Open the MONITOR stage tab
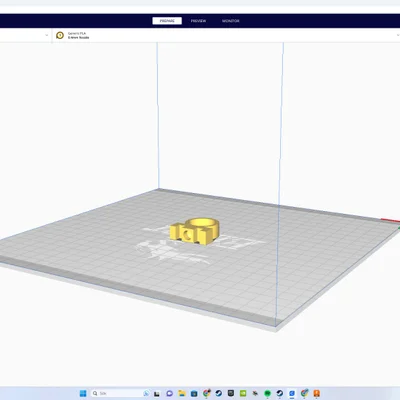Image resolution: width=400 pixels, height=400 pixels. coord(231,21)
